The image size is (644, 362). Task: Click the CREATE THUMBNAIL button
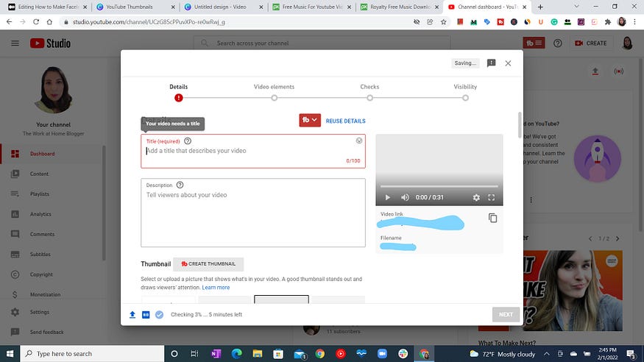208,264
